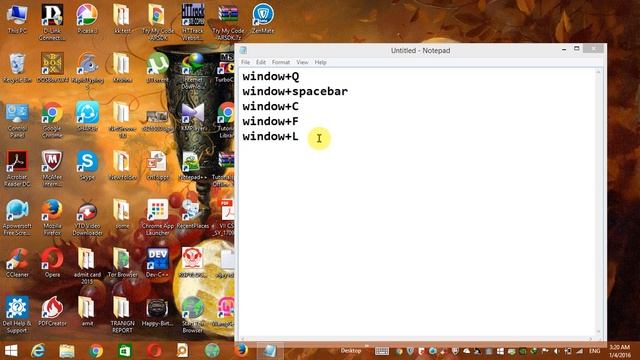Open Firefox from the taskbar
Image resolution: width=640 pixels, height=360 pixels.
pyautogui.click(x=241, y=351)
